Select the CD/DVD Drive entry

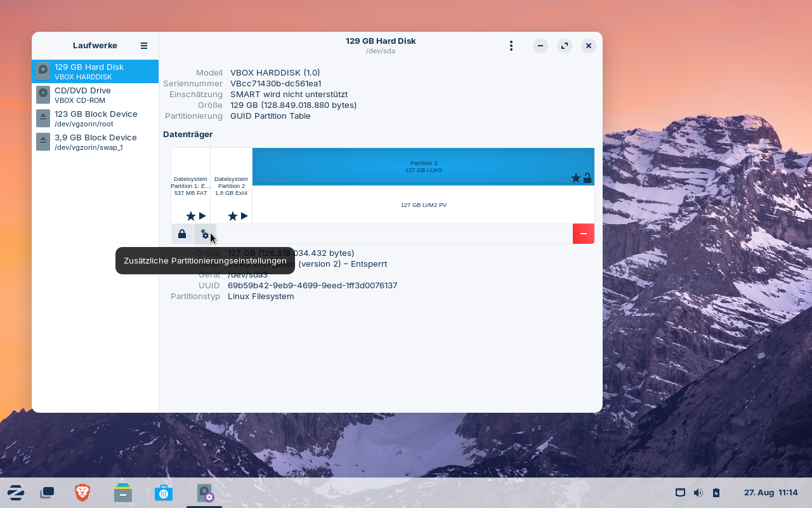coord(95,95)
